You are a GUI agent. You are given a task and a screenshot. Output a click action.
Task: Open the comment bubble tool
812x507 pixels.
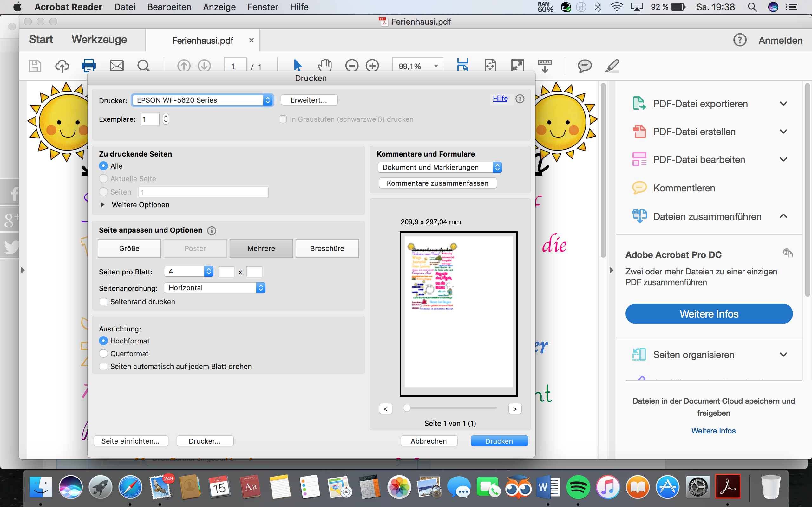click(x=585, y=65)
